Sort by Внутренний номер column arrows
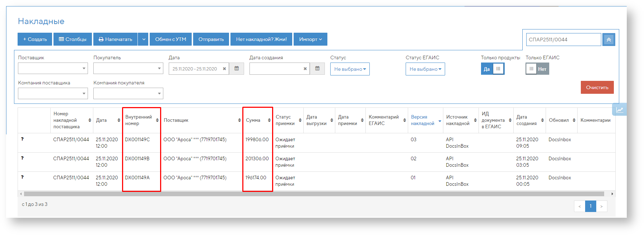Screen dimensions: 644x235 coord(157,120)
